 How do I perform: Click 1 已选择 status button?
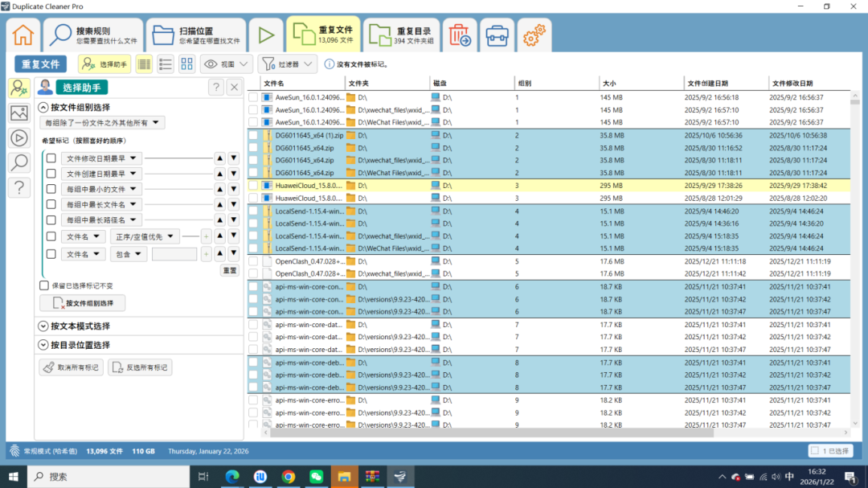[830, 451]
